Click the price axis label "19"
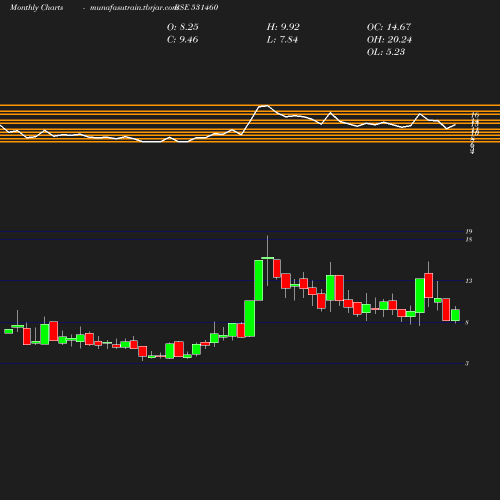Viewport: 500px width, 500px height. pyautogui.click(x=469, y=231)
